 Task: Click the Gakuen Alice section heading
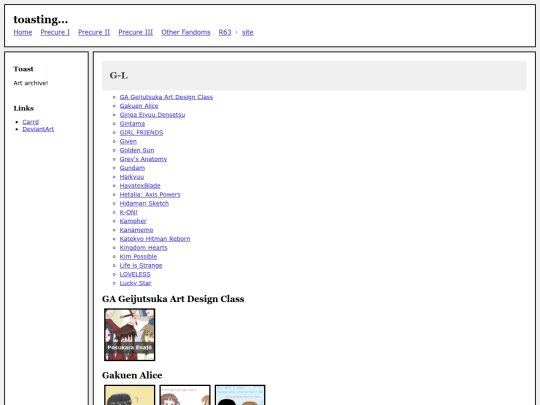click(132, 375)
